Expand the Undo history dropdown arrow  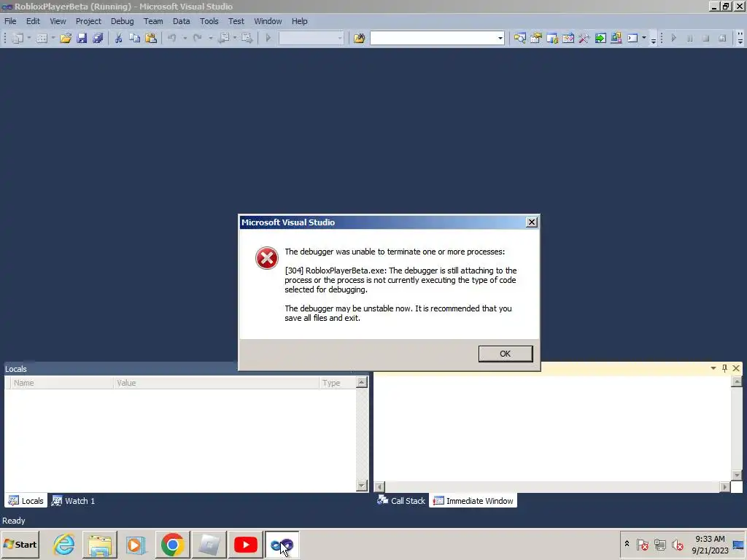pyautogui.click(x=185, y=38)
